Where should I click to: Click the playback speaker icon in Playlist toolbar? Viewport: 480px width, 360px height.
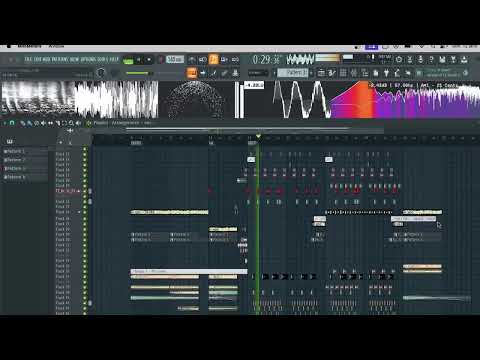click(78, 123)
